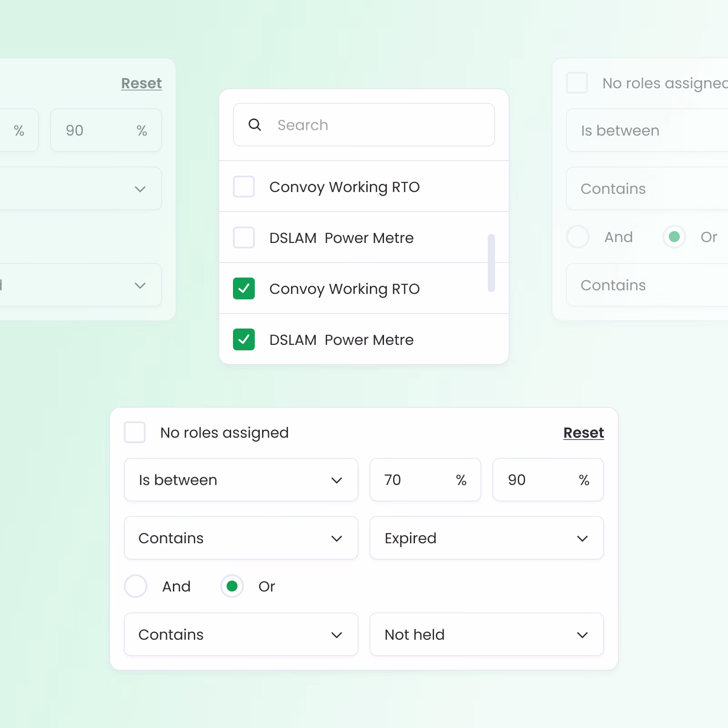This screenshot has width=728, height=728.
Task: Select the And radio in bottom panel
Action: point(136,586)
